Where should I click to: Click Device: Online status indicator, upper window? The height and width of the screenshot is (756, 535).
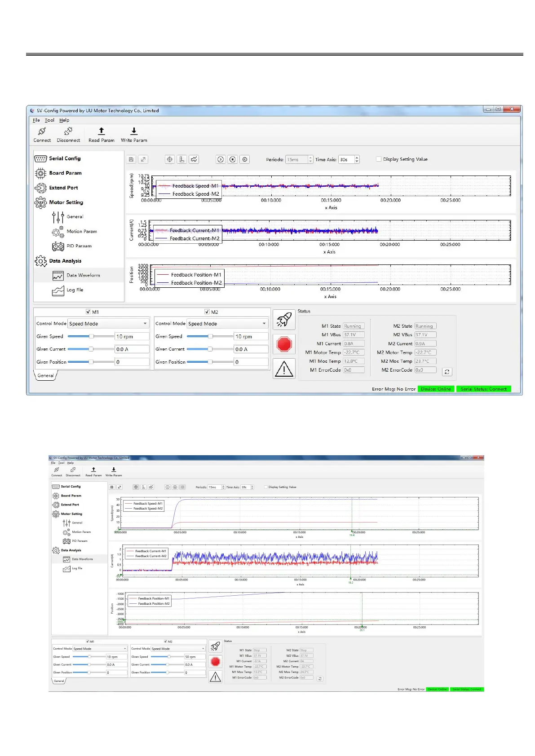click(x=436, y=389)
